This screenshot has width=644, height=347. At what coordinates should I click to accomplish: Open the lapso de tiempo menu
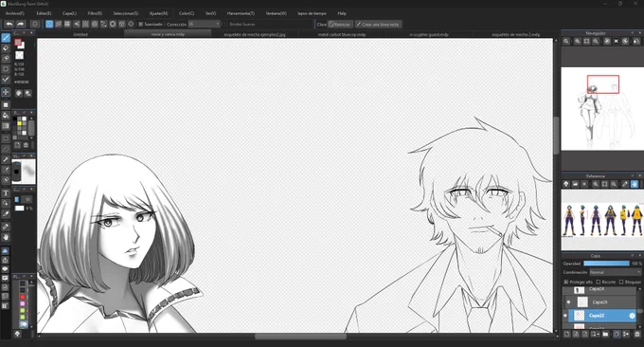[x=312, y=13]
